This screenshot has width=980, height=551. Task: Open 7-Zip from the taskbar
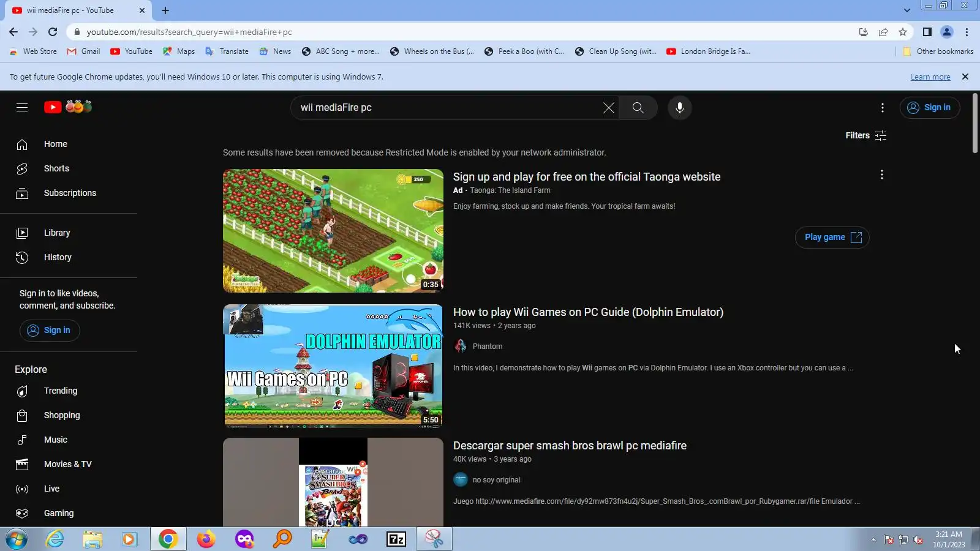pos(396,539)
